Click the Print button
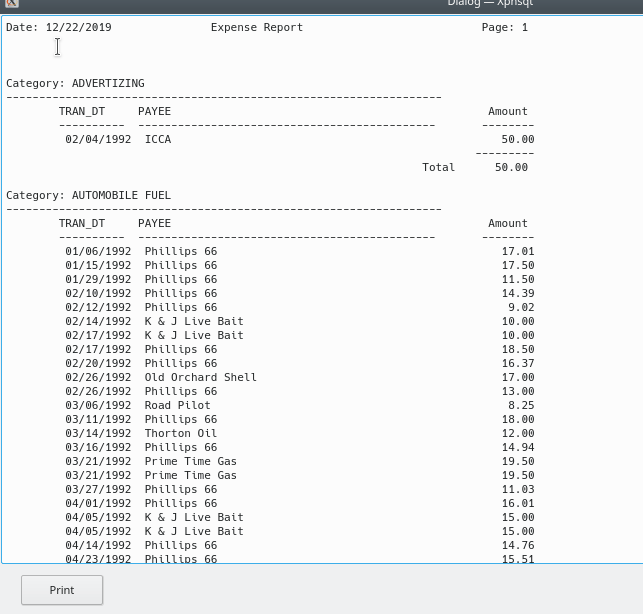Screen dimensions: 643x614 click(62, 590)
